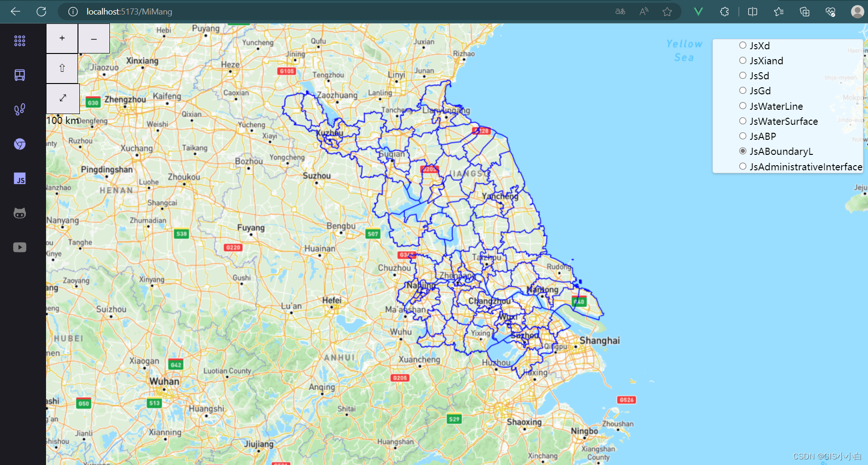Click the Xuancheng label on the map
The image size is (868, 465).
point(419,359)
